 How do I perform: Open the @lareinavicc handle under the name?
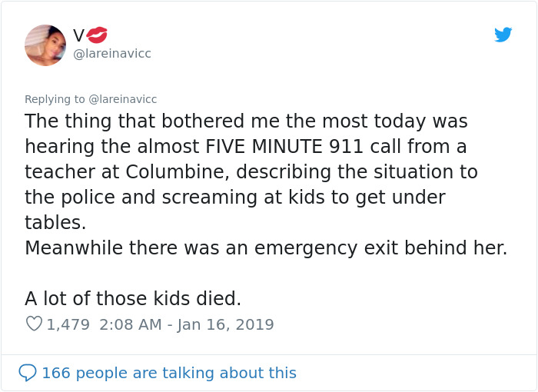click(x=112, y=53)
